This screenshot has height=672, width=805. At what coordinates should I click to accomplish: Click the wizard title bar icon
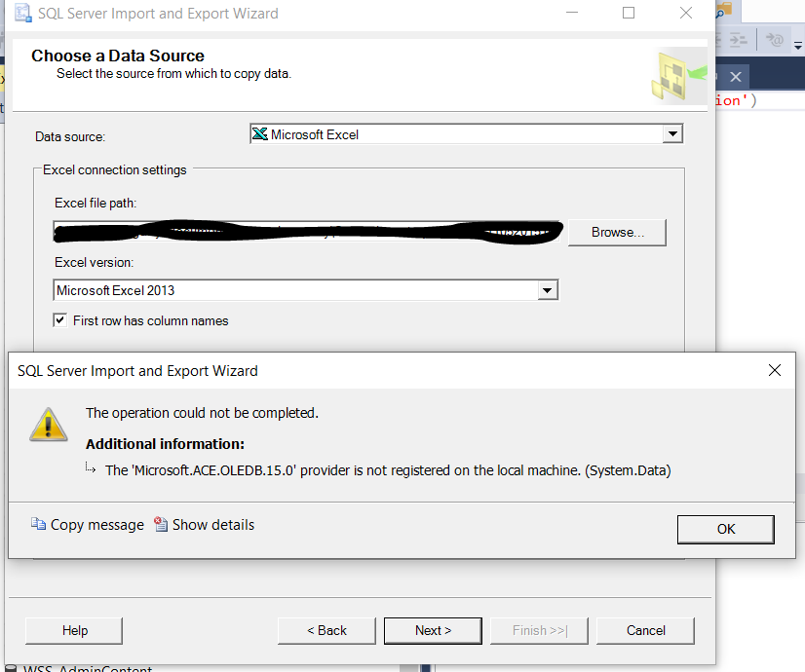pyautogui.click(x=22, y=13)
